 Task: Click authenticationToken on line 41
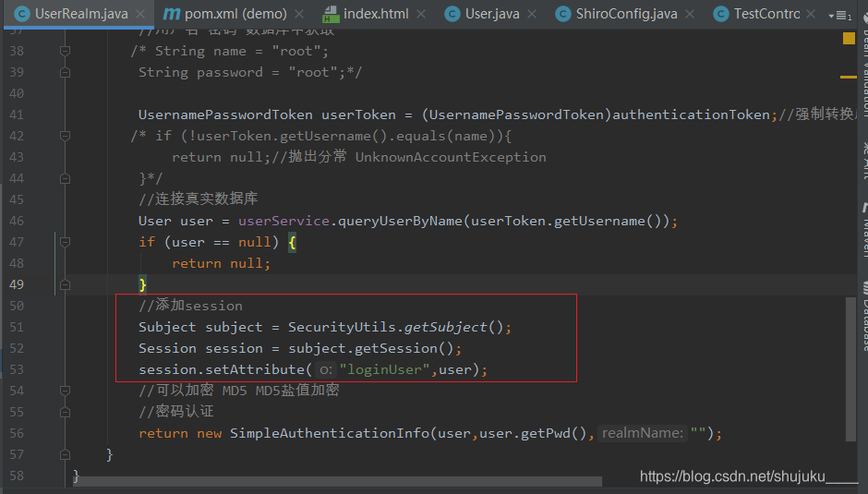point(691,114)
